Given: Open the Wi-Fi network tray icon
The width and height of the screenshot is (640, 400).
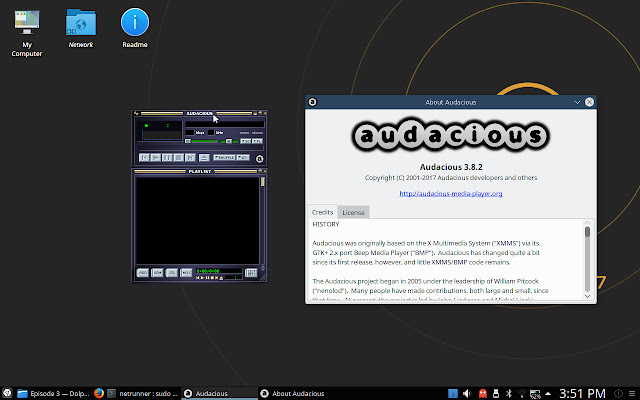Looking at the screenshot, I should click(522, 393).
